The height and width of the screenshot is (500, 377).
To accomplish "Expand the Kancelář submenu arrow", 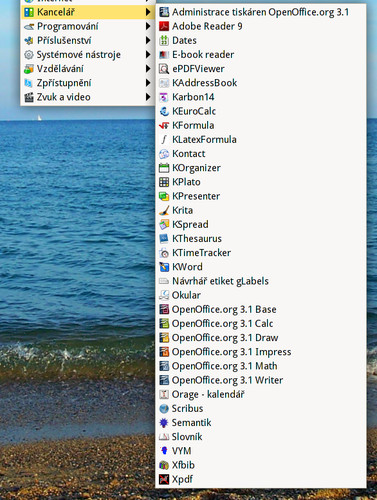I will [148, 12].
